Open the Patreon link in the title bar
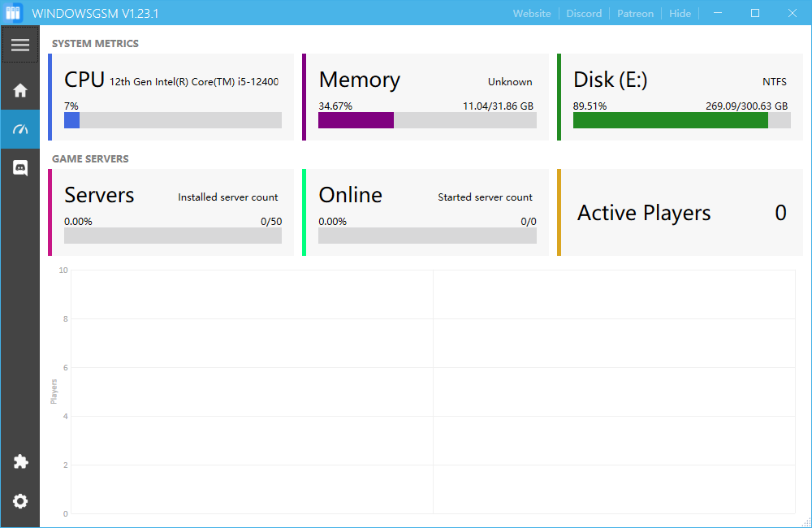Image resolution: width=812 pixels, height=528 pixels. pos(635,13)
